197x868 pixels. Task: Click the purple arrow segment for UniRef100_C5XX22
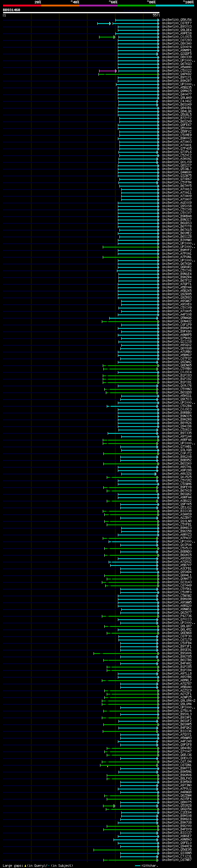pos(108,71)
